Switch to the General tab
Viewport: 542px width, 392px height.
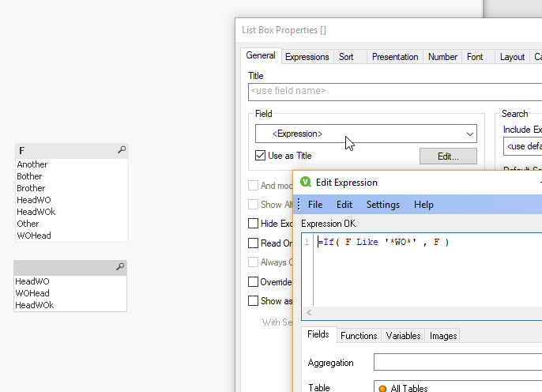pos(261,55)
